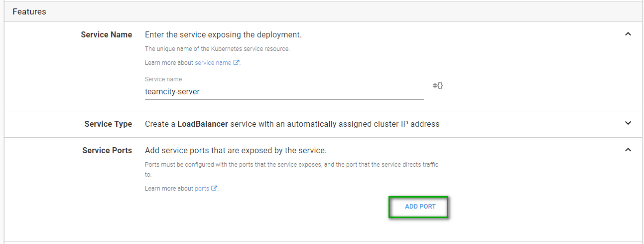Click external-link icon beside 'ports'
The width and height of the screenshot is (644, 244).
coord(214,189)
